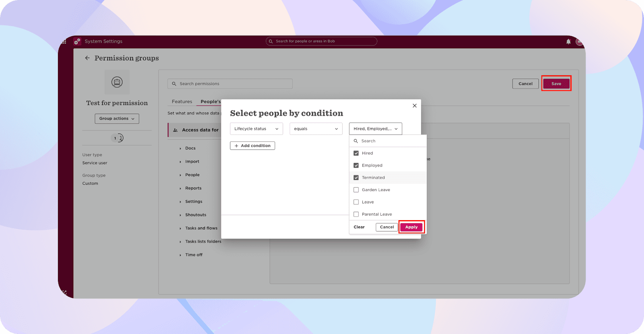Click the notification bell icon
The height and width of the screenshot is (334, 644).
(x=568, y=41)
